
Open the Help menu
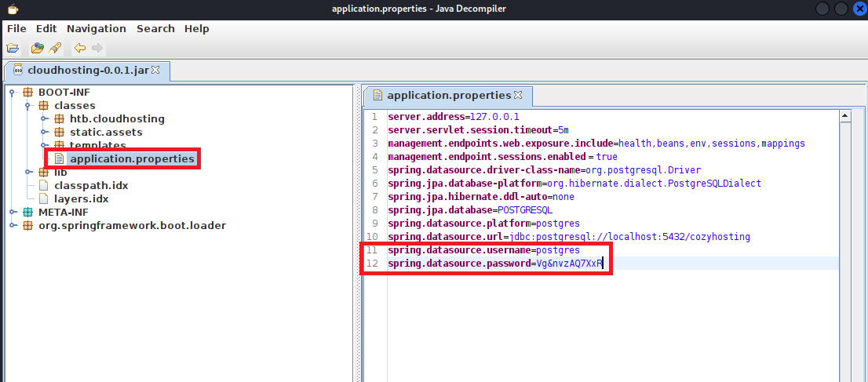tap(196, 28)
